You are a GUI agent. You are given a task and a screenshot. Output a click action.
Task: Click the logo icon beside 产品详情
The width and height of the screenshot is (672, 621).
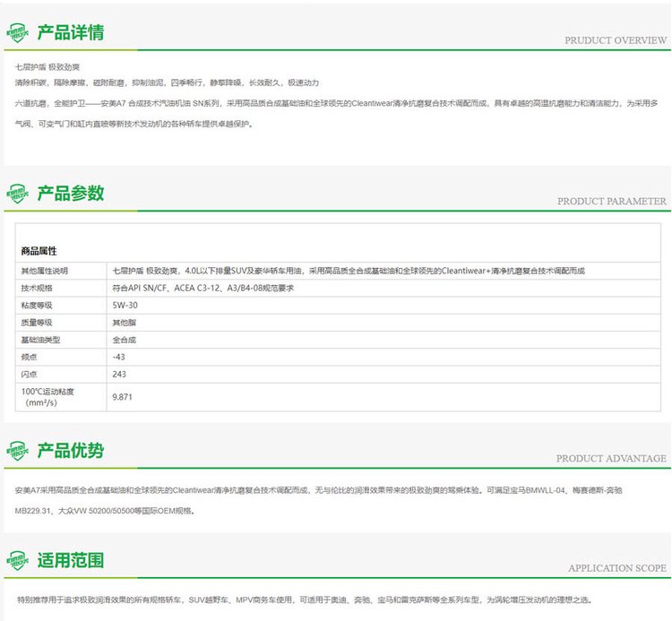(17, 34)
